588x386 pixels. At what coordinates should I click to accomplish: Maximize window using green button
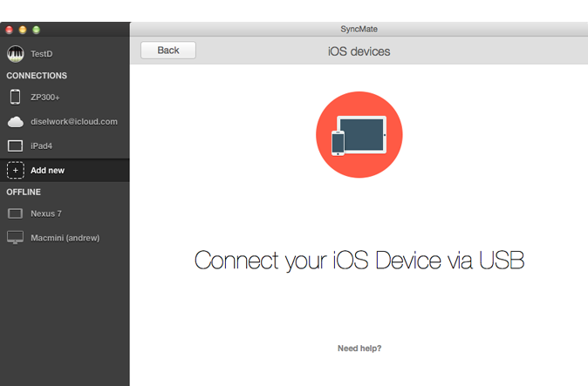36,30
